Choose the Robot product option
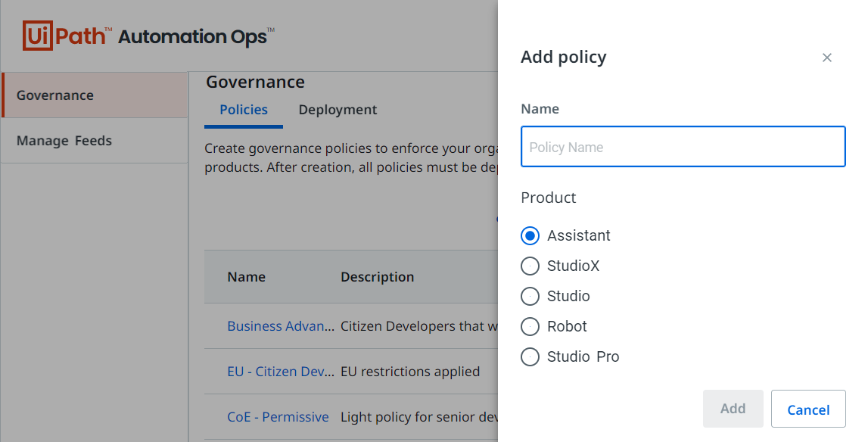 [530, 327]
